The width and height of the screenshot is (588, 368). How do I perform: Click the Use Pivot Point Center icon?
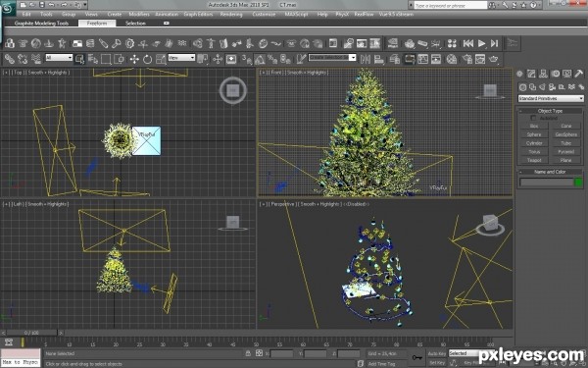tap(203, 59)
